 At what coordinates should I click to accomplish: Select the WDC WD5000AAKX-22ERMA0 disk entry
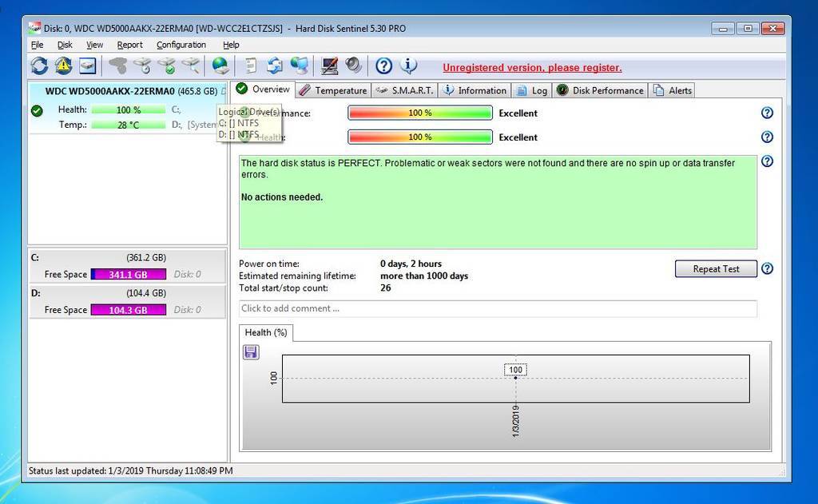tap(129, 108)
